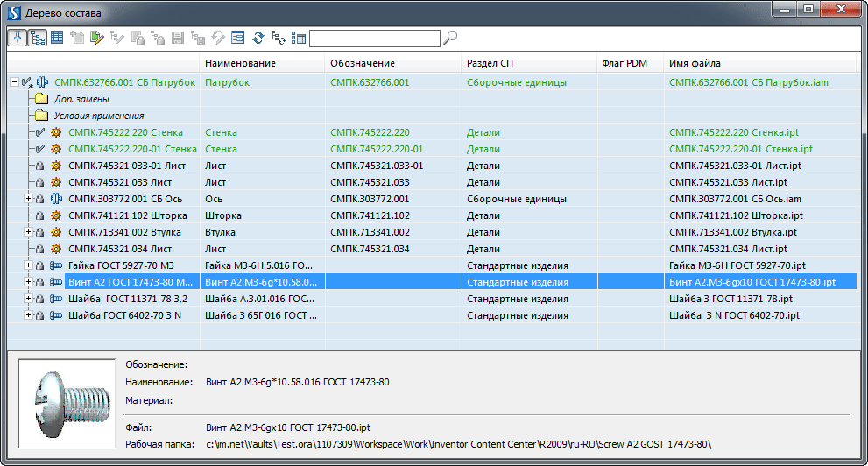Expand the СМПК.713341.002 Втулка node

click(28, 232)
